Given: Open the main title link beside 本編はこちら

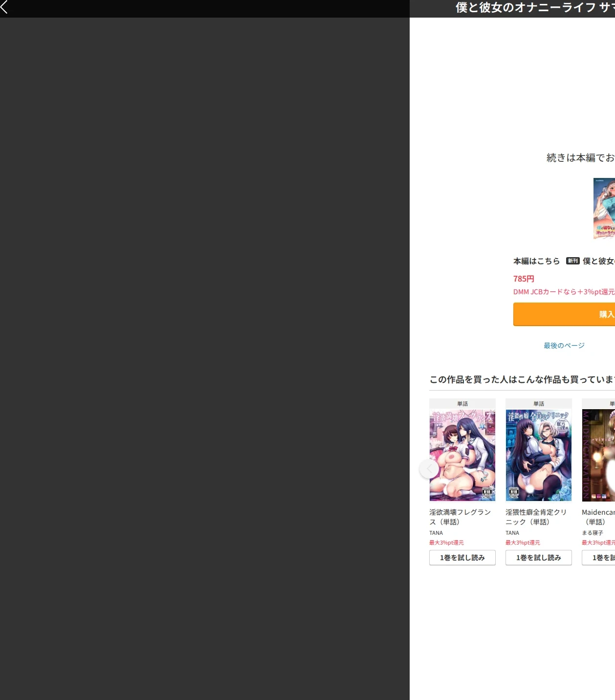Looking at the screenshot, I should [599, 261].
